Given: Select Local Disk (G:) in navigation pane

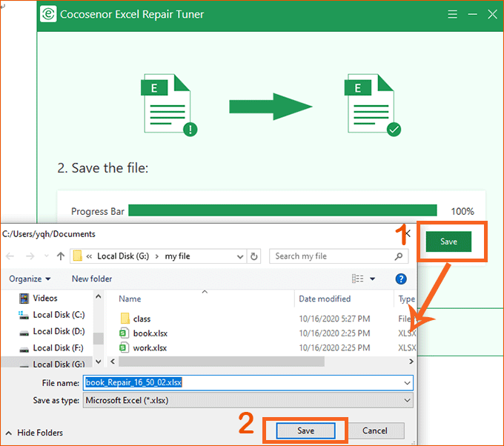Looking at the screenshot, I should point(47,363).
